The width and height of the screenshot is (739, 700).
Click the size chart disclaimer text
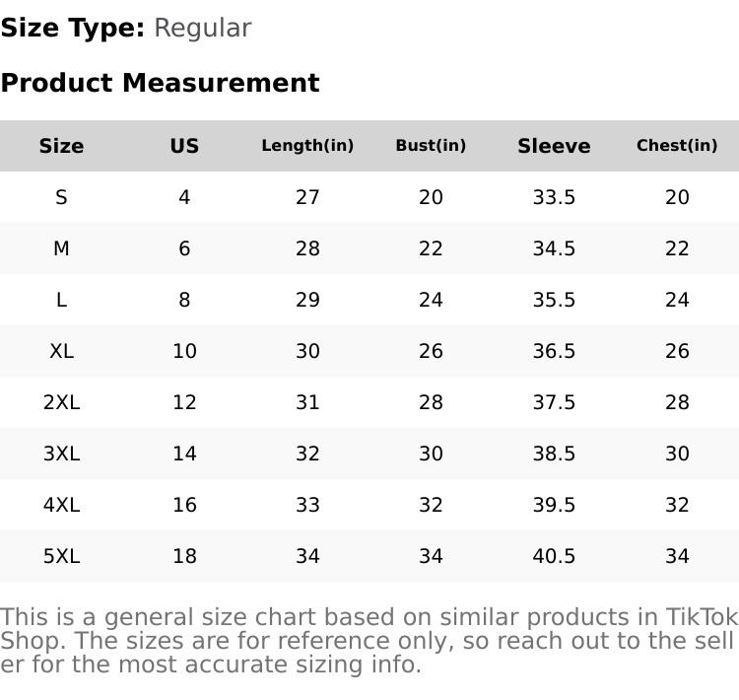coord(369,641)
